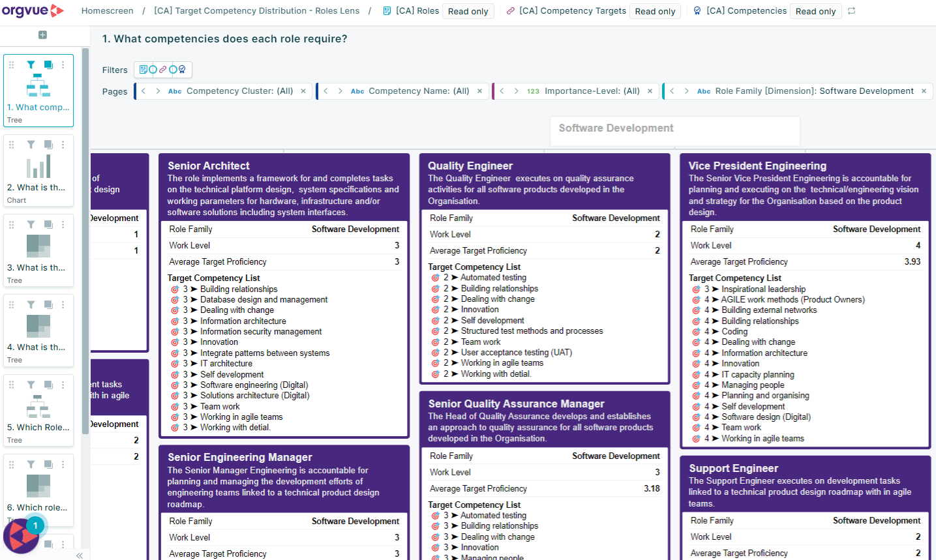
Task: Open the options menu for report 5
Action: click(63, 385)
